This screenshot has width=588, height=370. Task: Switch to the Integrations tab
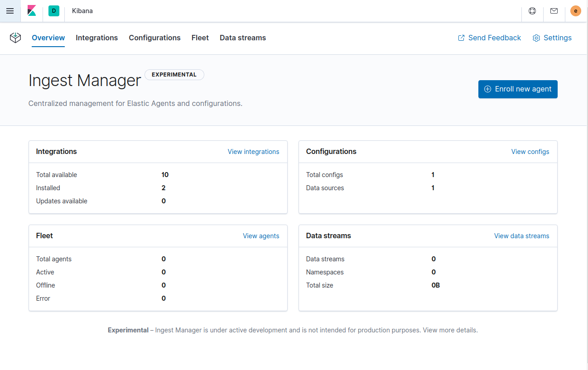tap(96, 38)
